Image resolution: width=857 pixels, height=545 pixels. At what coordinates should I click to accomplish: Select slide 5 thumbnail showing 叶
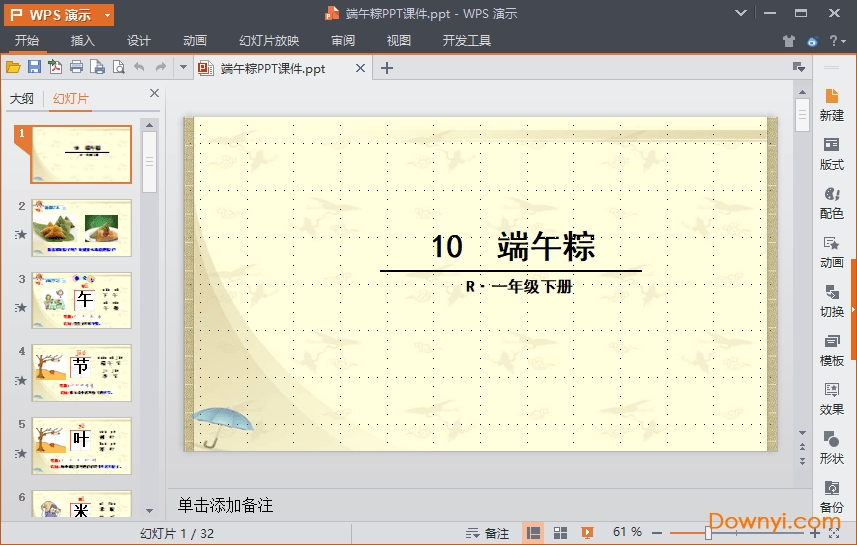point(81,446)
